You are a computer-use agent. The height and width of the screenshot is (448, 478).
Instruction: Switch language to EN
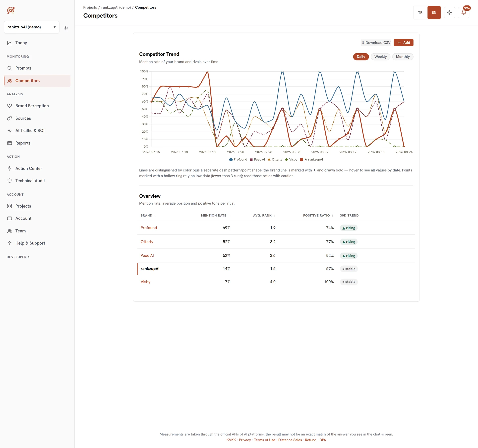click(x=434, y=12)
